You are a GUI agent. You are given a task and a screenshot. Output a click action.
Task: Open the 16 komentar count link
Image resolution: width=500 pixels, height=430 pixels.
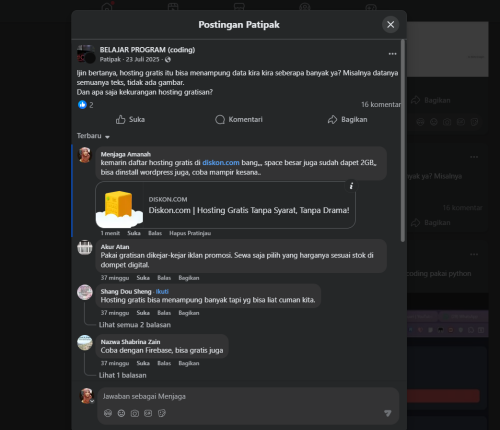(x=381, y=105)
